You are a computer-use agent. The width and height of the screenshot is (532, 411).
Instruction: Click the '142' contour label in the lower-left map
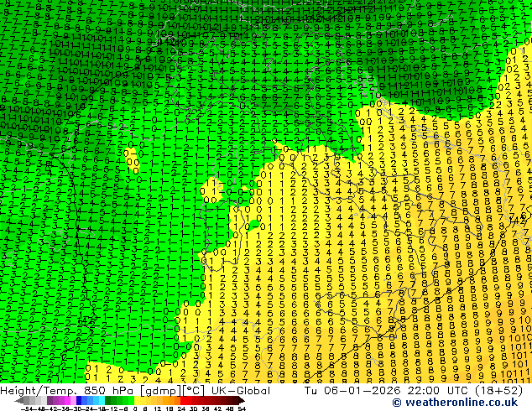(x=86, y=320)
